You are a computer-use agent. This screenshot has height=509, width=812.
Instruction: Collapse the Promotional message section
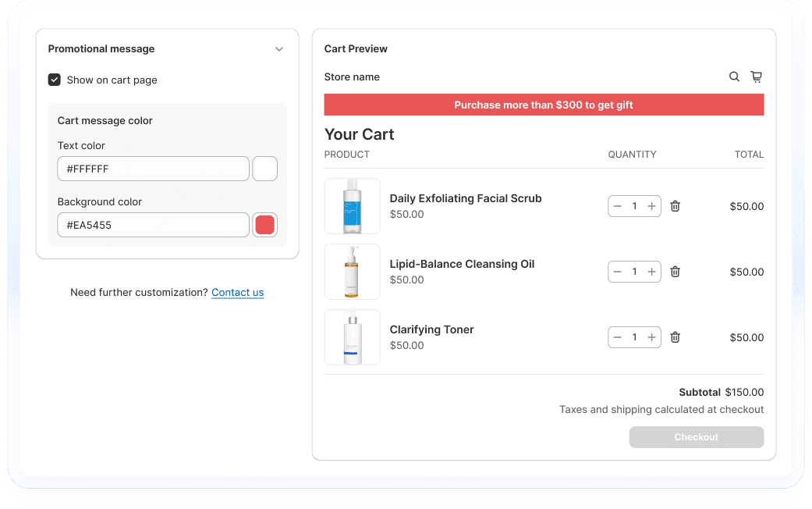pyautogui.click(x=279, y=49)
